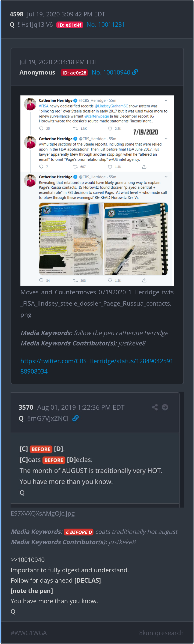Open the annotated Executive Summary photo
The width and height of the screenshot is (194, 644).
click(x=104, y=239)
